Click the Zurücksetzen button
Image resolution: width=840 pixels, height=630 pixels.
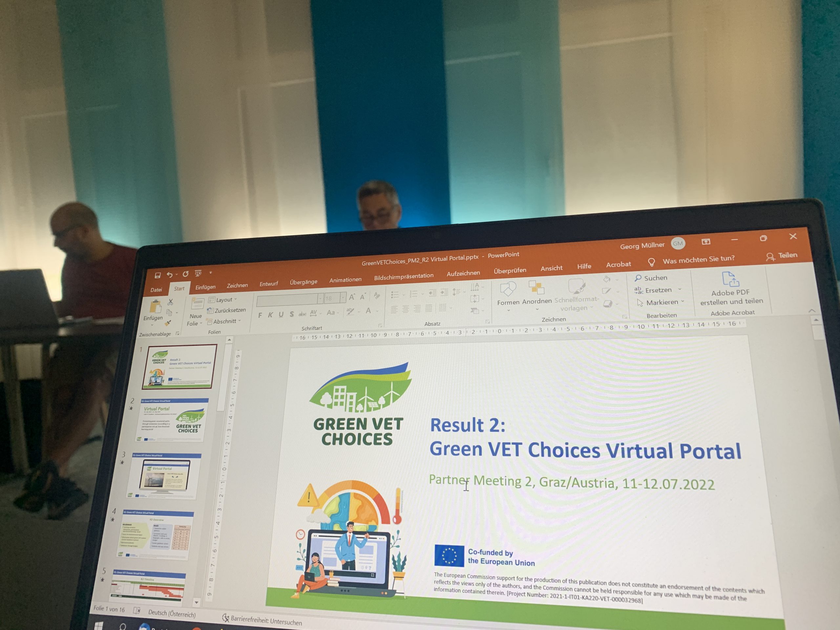pos(227,311)
